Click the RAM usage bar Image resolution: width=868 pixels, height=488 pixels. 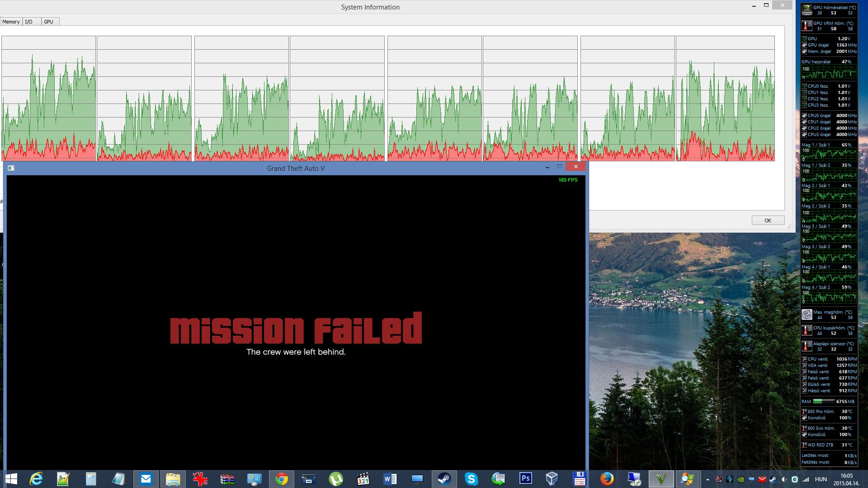824,401
